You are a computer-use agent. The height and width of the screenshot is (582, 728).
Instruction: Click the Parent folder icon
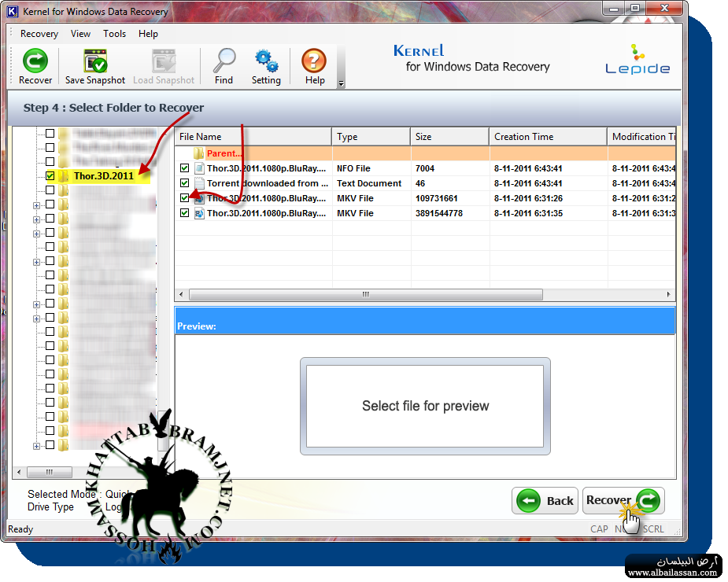tap(198, 153)
